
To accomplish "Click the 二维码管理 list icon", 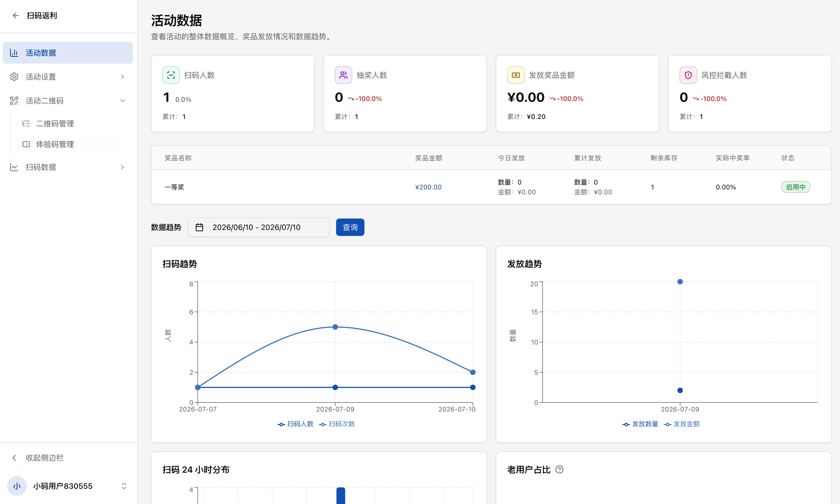I will point(26,124).
